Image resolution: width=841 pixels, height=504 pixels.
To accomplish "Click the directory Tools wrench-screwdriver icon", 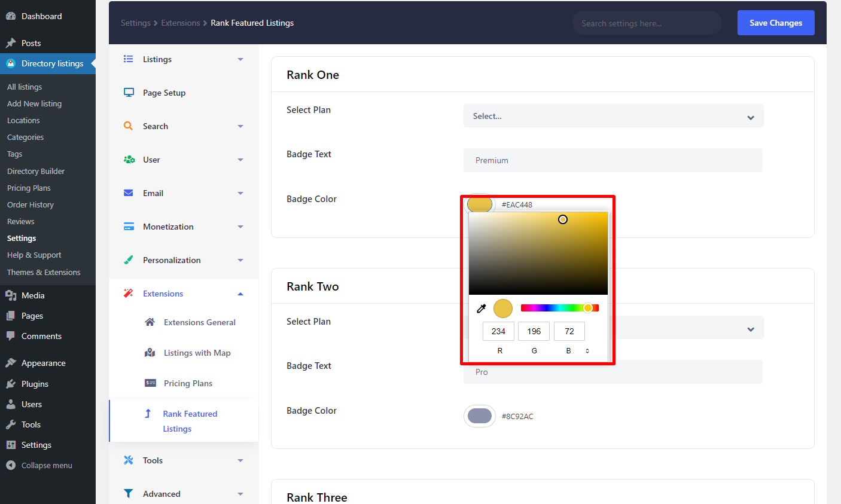I will 128,460.
